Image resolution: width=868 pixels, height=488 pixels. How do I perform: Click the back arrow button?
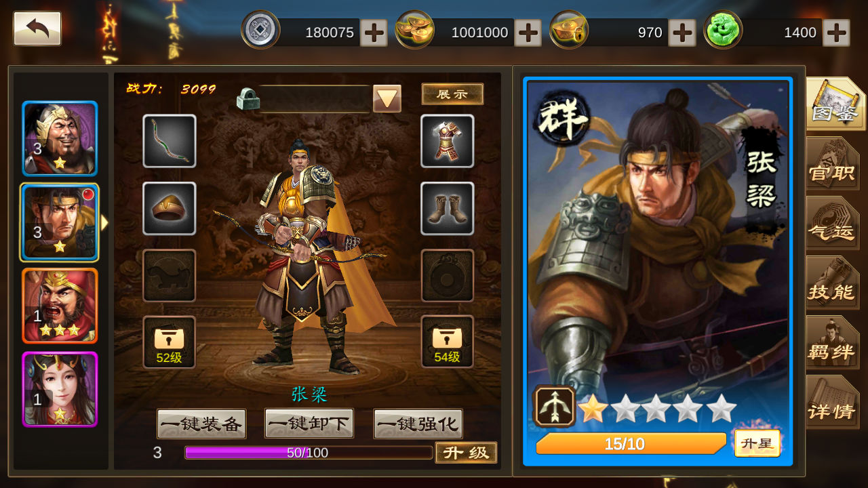(37, 28)
